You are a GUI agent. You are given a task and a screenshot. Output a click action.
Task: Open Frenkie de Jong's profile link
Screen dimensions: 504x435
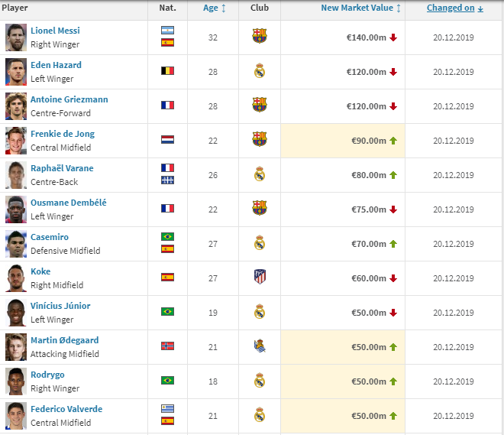pos(63,134)
